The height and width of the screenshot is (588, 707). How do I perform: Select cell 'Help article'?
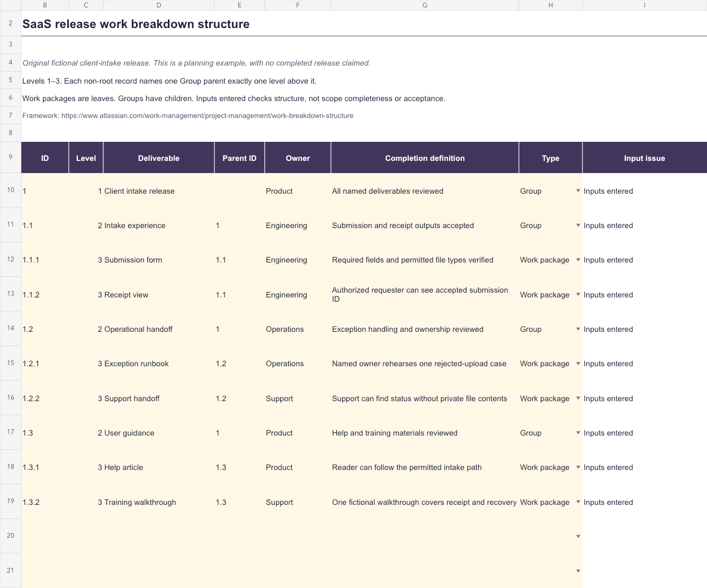[159, 467]
